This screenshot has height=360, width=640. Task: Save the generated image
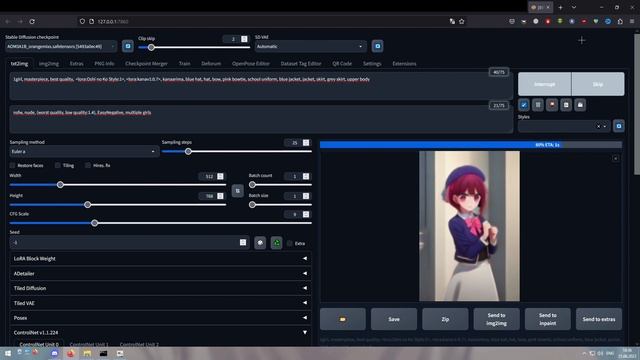coord(394,319)
